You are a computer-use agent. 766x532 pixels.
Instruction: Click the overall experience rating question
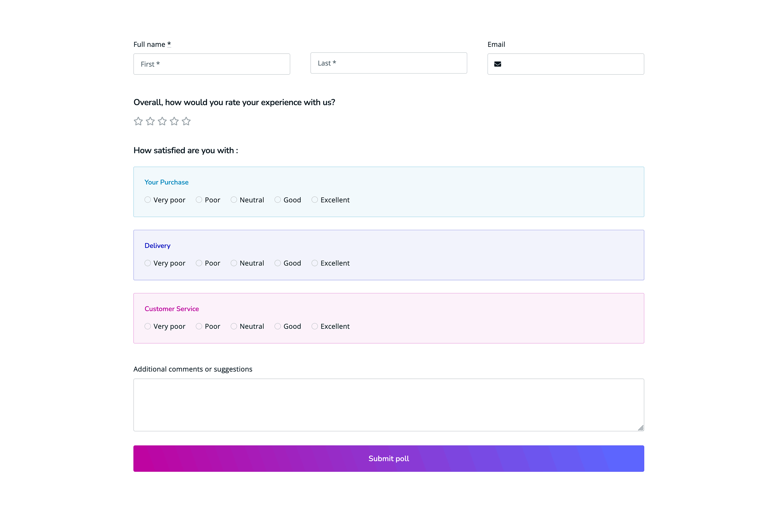click(x=234, y=102)
